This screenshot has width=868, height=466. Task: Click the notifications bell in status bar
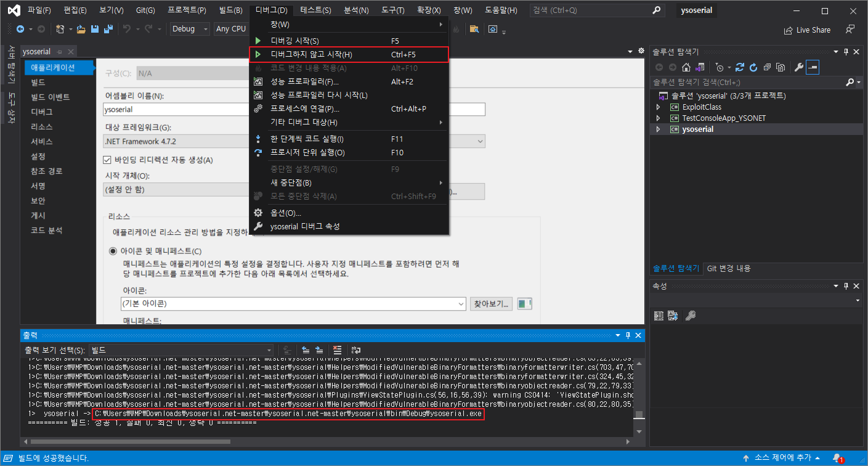coord(837,459)
